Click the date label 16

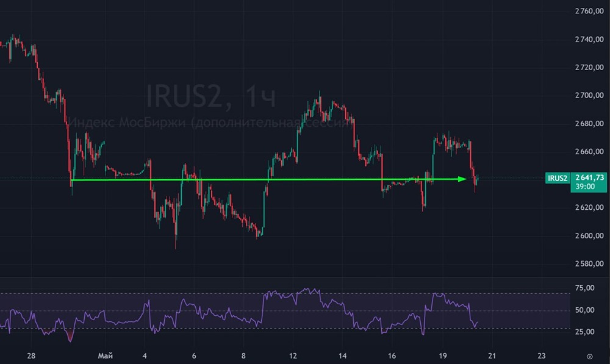392,356
